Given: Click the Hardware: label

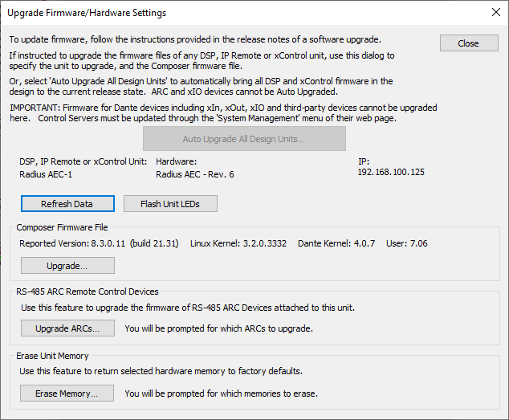Looking at the screenshot, I should (177, 161).
